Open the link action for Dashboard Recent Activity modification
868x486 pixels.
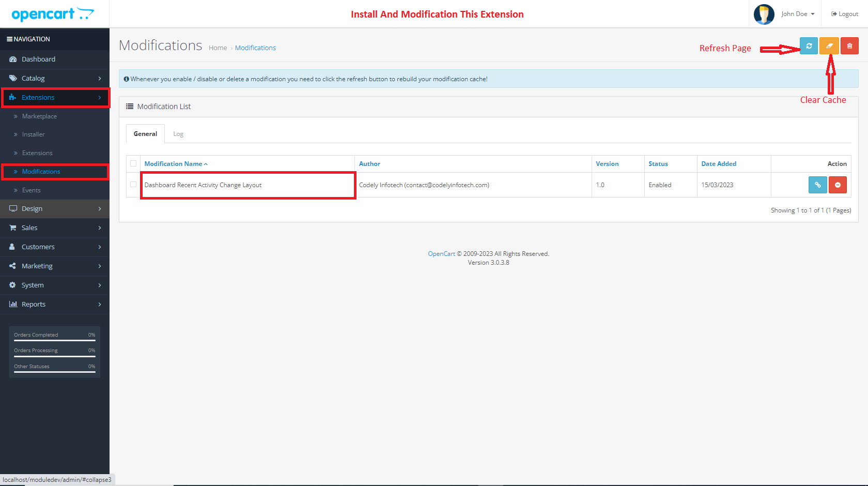[817, 185]
